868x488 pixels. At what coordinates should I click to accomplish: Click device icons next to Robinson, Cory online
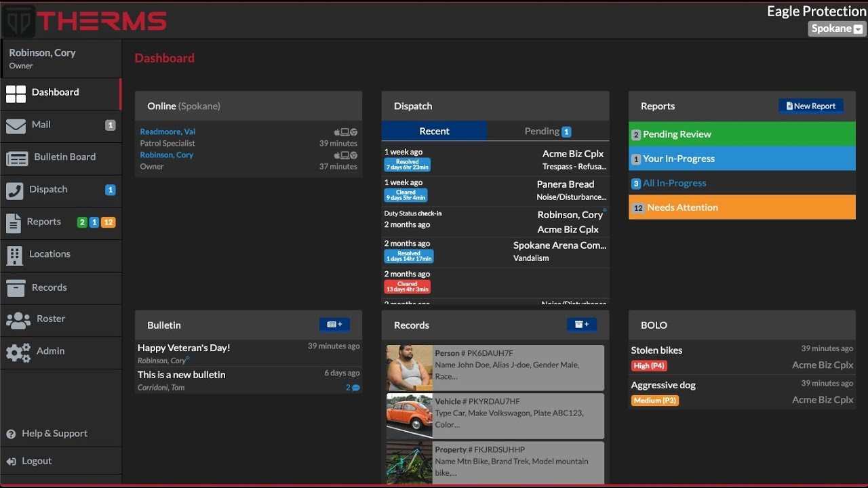(x=346, y=155)
